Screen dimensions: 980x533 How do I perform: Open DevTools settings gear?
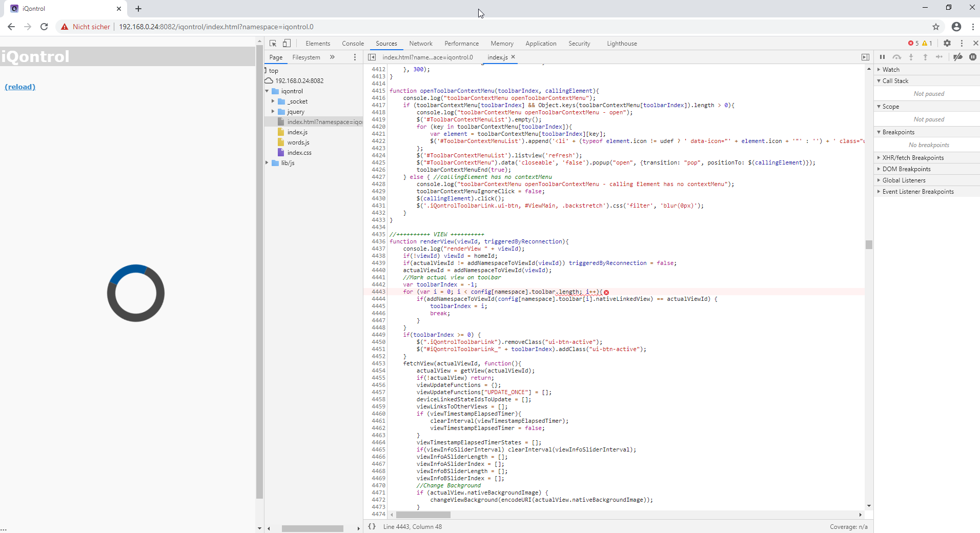947,44
